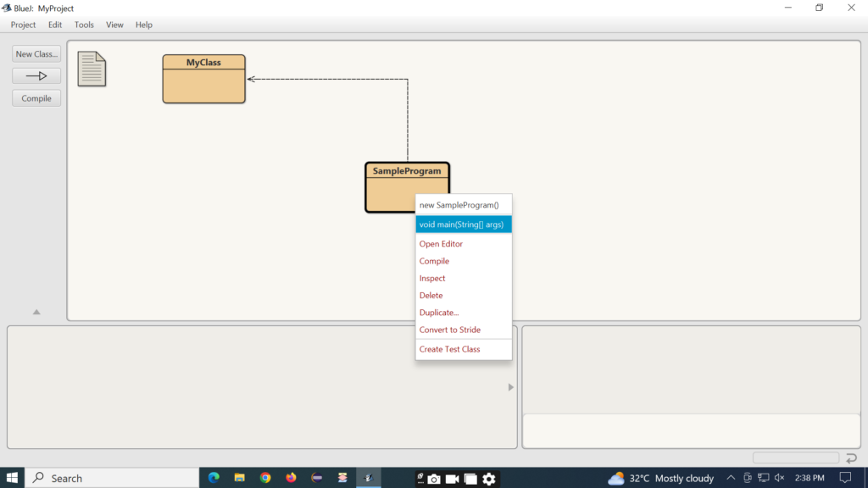Open the Tools menu
The height and width of the screenshot is (488, 868).
pyautogui.click(x=83, y=25)
